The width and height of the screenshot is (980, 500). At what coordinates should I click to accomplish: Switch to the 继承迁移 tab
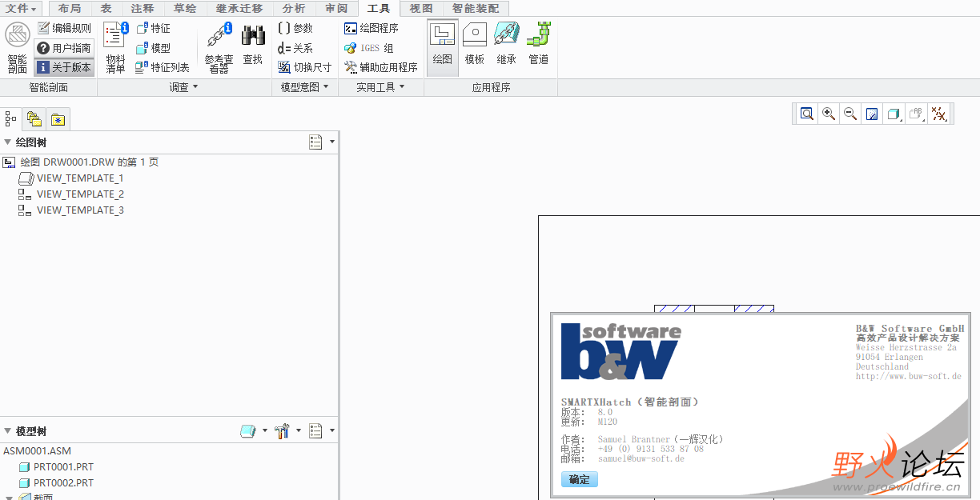tap(239, 8)
